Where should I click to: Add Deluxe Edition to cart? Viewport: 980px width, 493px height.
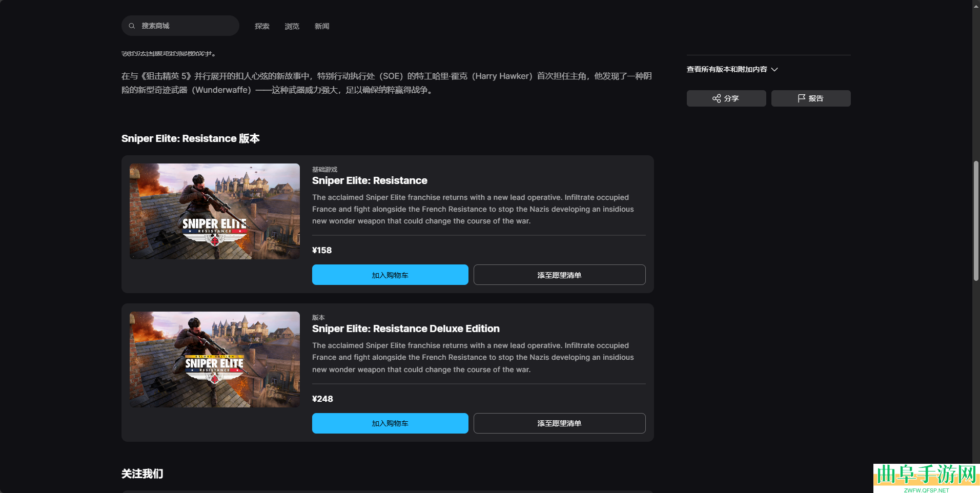390,423
